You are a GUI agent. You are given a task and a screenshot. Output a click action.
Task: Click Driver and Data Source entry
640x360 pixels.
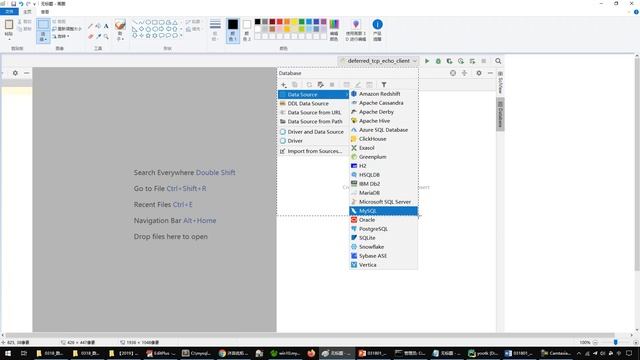coord(313,132)
